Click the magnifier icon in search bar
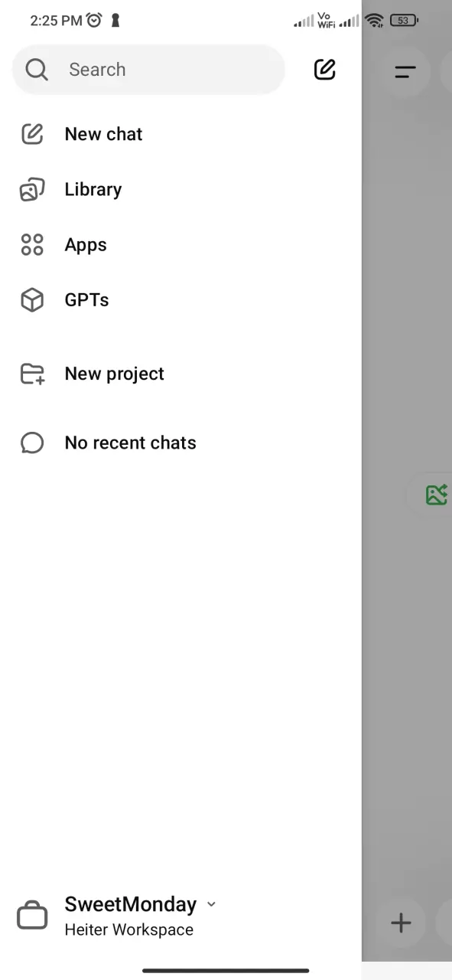Viewport: 452px width, 980px height. tap(36, 70)
